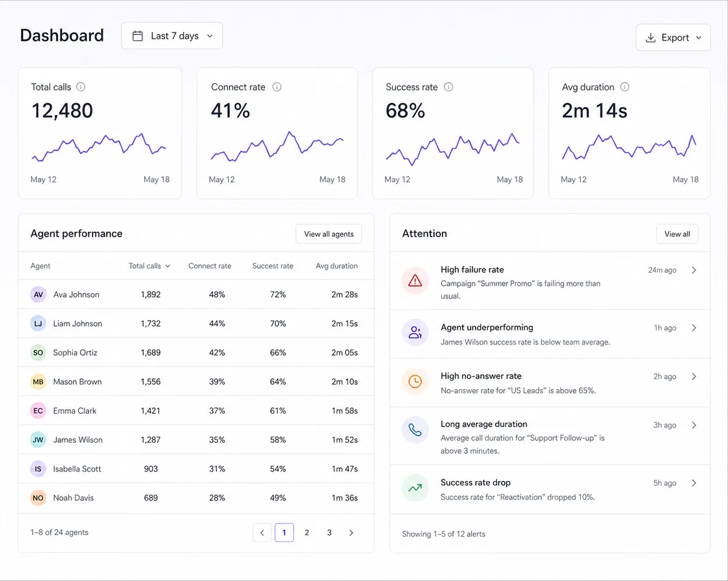
Task: Select pagination page 2
Action: tap(307, 533)
